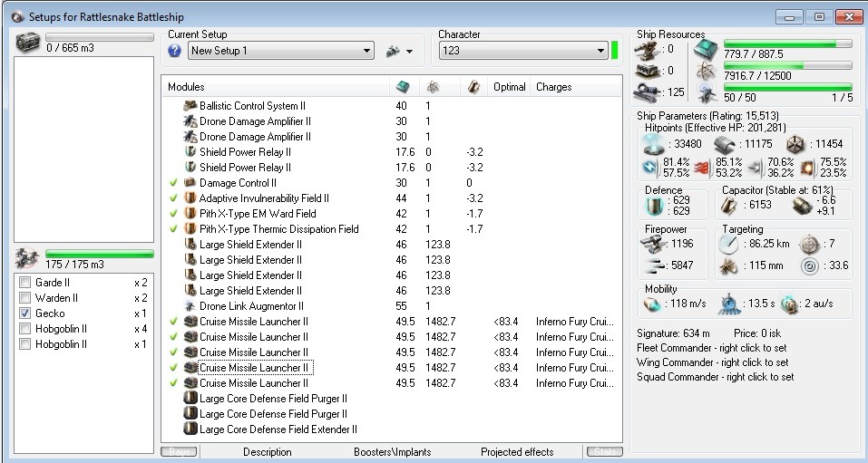Click the ship setup actions icon
This screenshot has width=868, height=463.
(393, 51)
